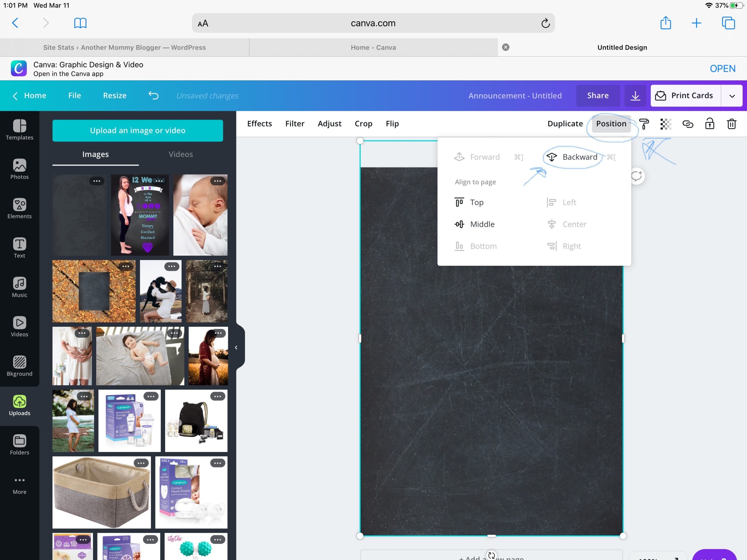
Task: Open the Elements sidebar panel
Action: coord(19,208)
